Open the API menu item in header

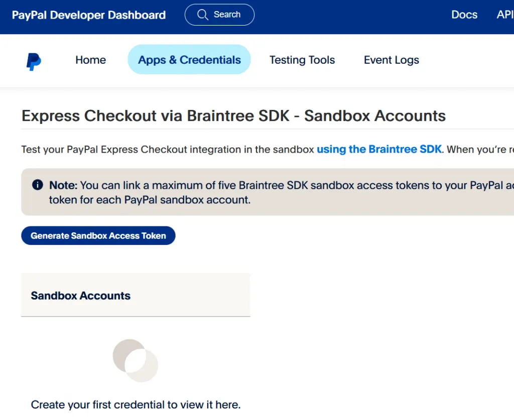click(x=505, y=15)
